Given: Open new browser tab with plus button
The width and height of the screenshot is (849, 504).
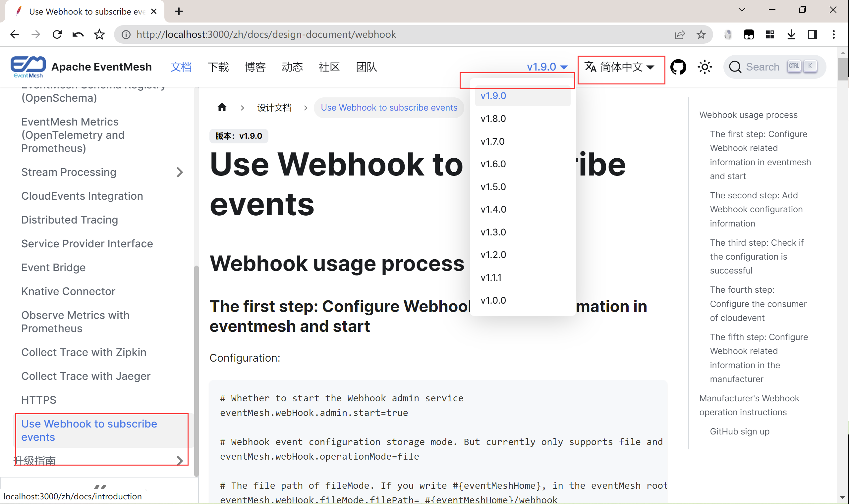Looking at the screenshot, I should pos(179,11).
